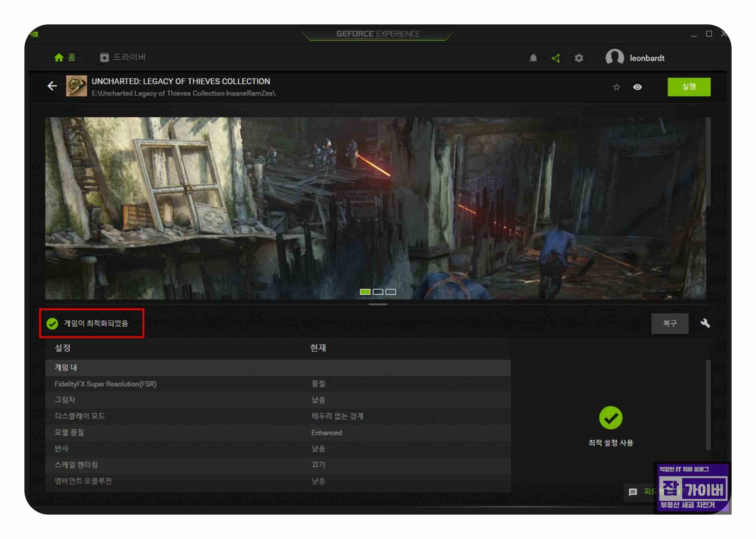Click the 복구 revert button
Screen dimensions: 756x539
click(670, 323)
